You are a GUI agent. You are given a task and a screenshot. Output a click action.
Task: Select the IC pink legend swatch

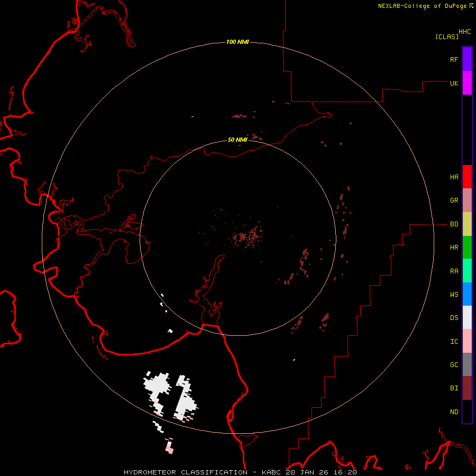(x=467, y=341)
